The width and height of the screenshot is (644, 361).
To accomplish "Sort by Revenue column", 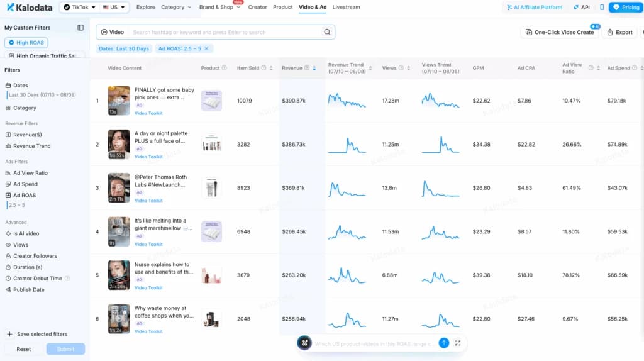I will coord(314,68).
